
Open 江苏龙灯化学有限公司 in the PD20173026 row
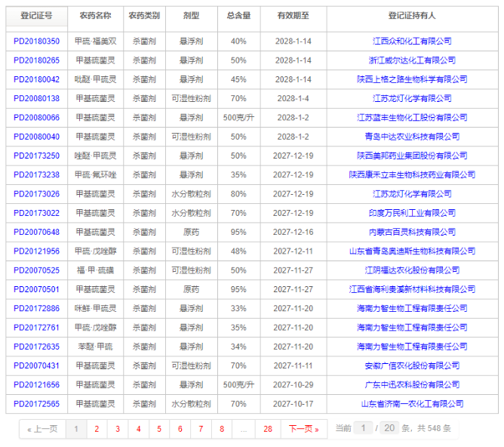412,194
